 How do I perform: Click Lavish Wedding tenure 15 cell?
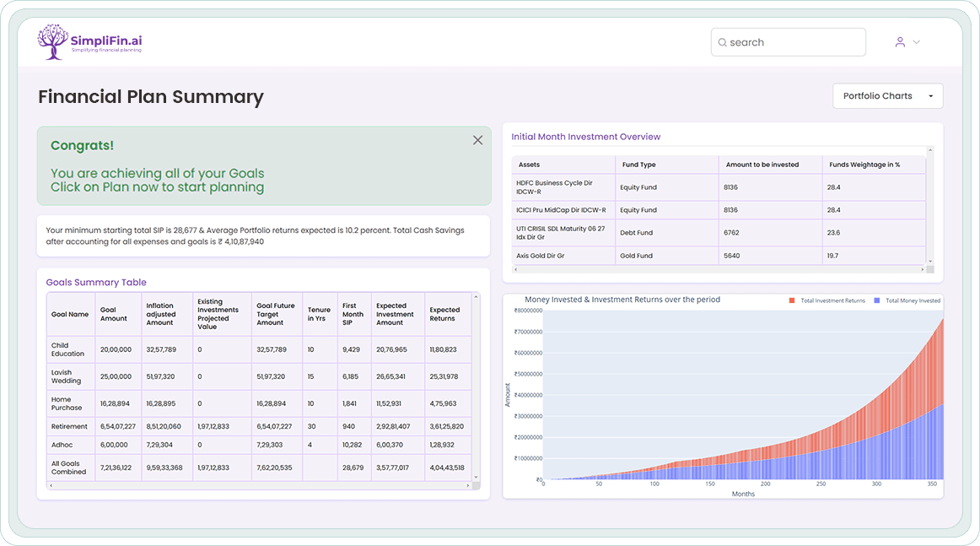pyautogui.click(x=320, y=376)
